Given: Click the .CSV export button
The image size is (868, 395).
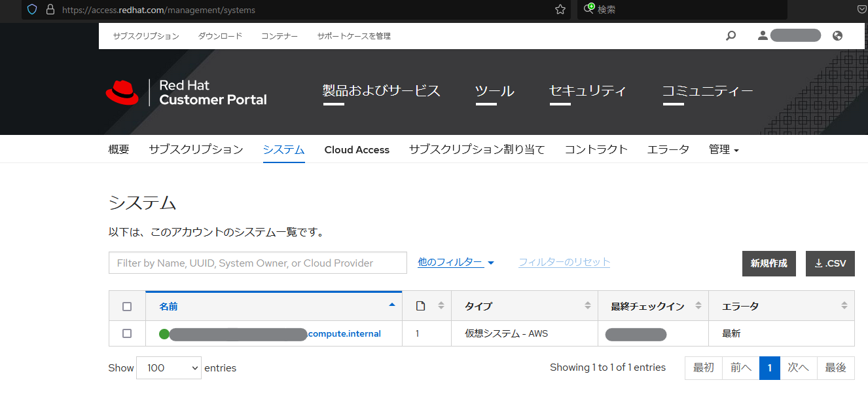Looking at the screenshot, I should [830, 263].
